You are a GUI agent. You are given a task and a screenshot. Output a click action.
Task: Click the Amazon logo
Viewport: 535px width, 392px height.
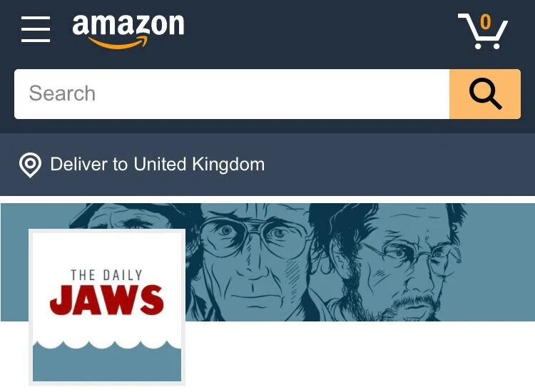pos(128,31)
